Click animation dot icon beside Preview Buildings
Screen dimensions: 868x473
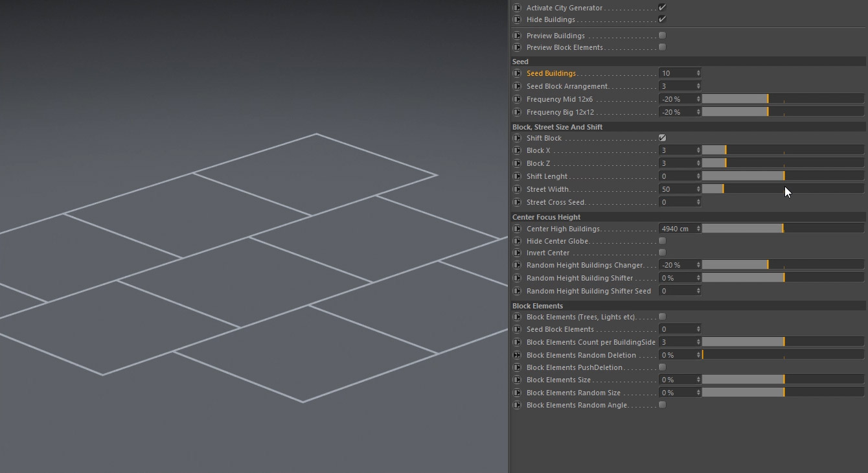coord(517,36)
